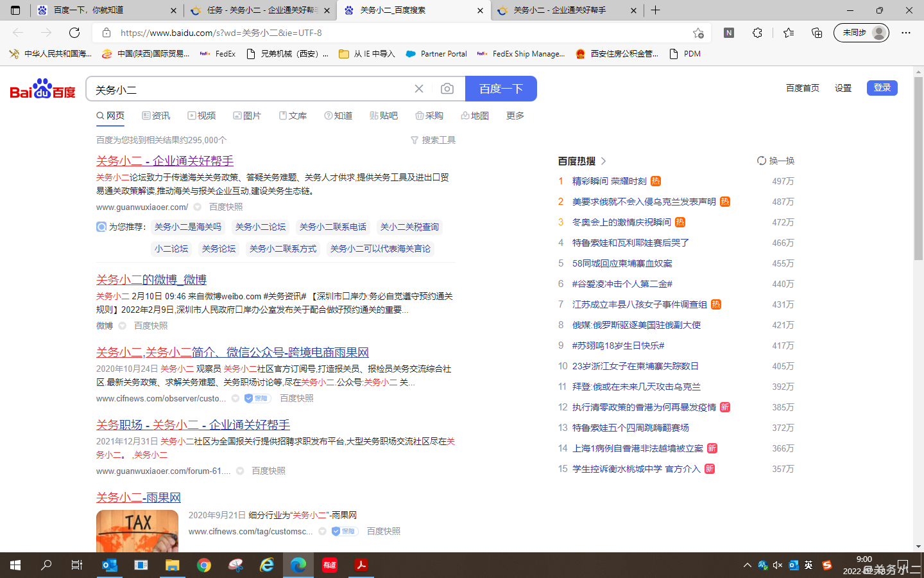Image resolution: width=924 pixels, height=578 pixels.
Task: Open the taskbar search icon
Action: pyautogui.click(x=46, y=565)
